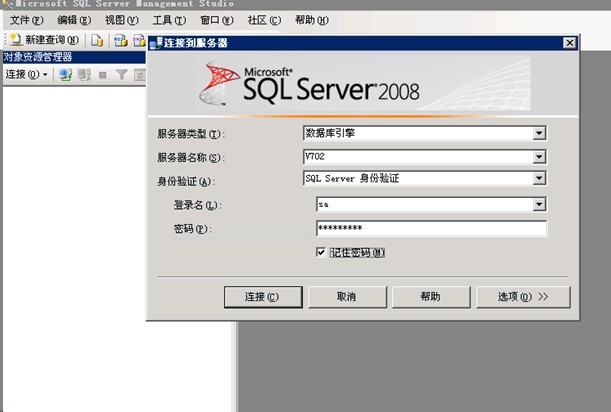Click the Analysis Services MDX Query icon
Viewport: 611px width, 412px height.
click(121, 40)
